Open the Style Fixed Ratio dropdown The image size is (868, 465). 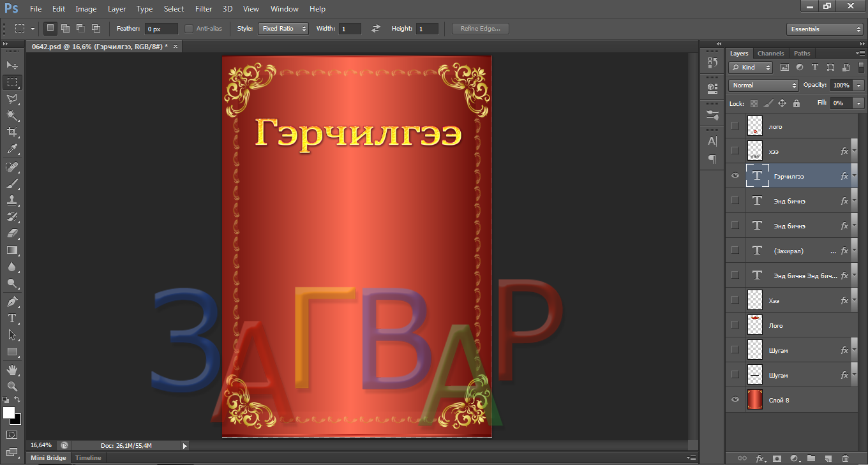point(283,29)
